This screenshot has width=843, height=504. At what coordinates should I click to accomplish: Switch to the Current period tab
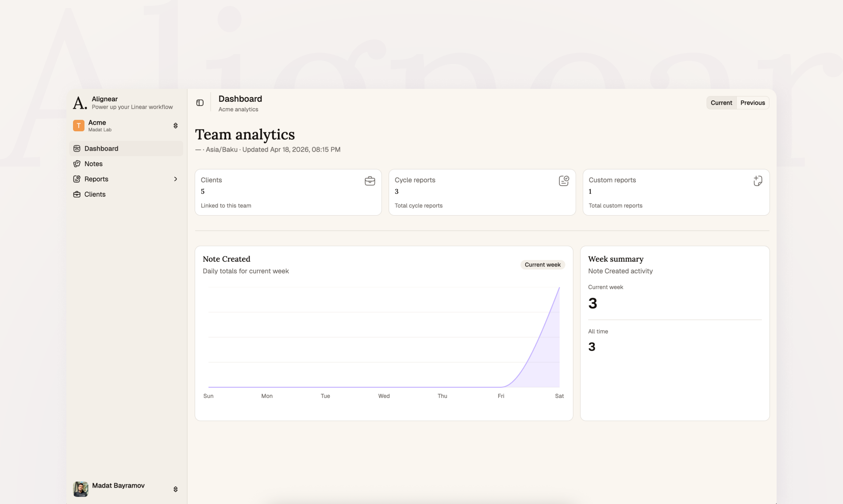(x=721, y=103)
